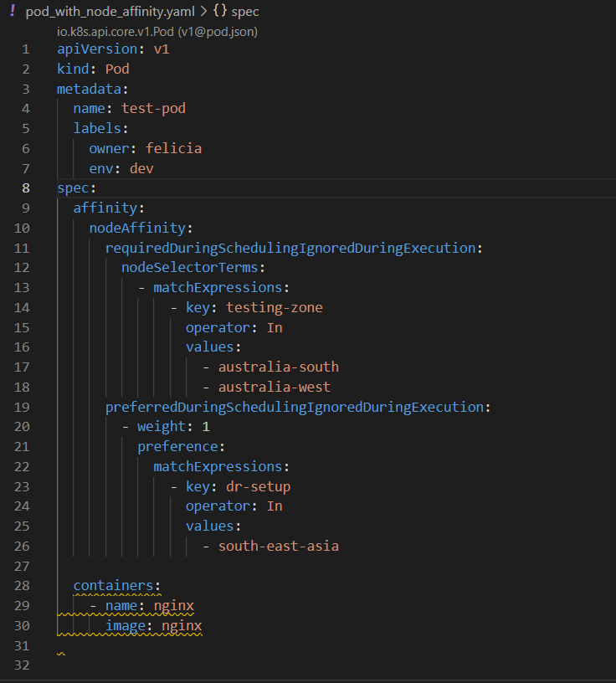Click the matchExpressions key on line 13
The width and height of the screenshot is (616, 683).
[x=218, y=287]
